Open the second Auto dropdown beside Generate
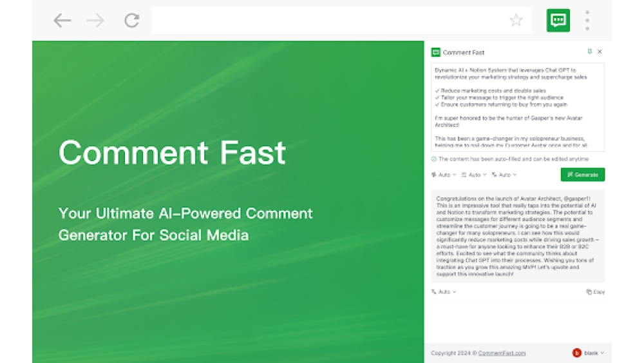 coord(474,175)
